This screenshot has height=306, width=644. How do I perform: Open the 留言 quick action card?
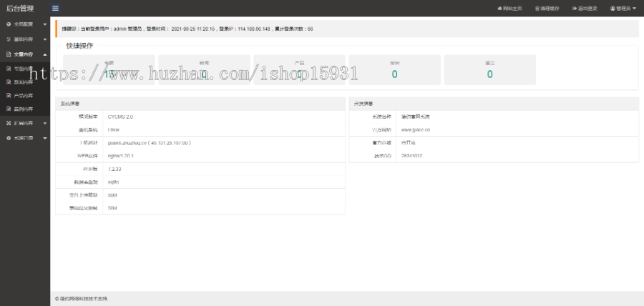click(490, 70)
